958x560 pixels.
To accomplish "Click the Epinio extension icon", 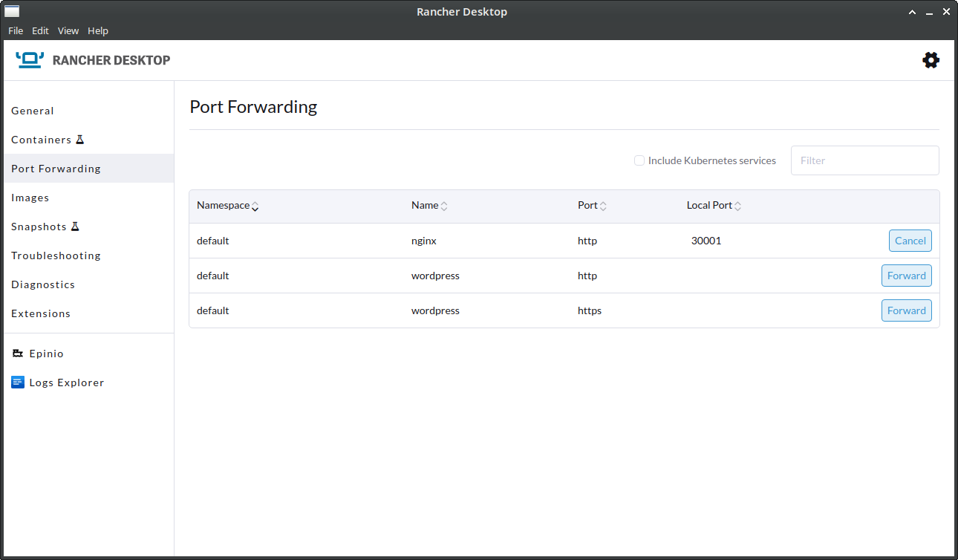I will point(18,354).
